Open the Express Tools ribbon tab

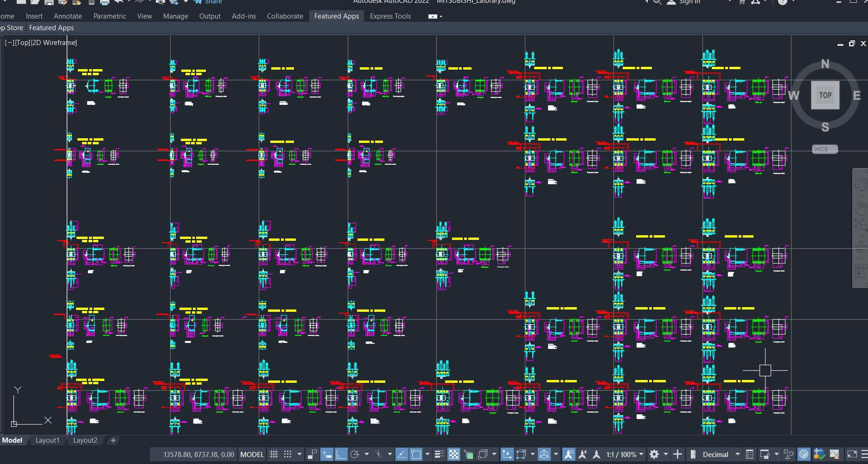[x=390, y=16]
